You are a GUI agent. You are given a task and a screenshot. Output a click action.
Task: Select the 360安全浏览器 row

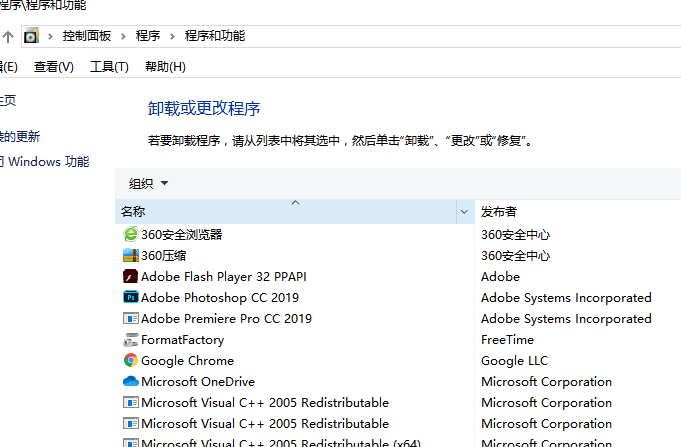182,235
